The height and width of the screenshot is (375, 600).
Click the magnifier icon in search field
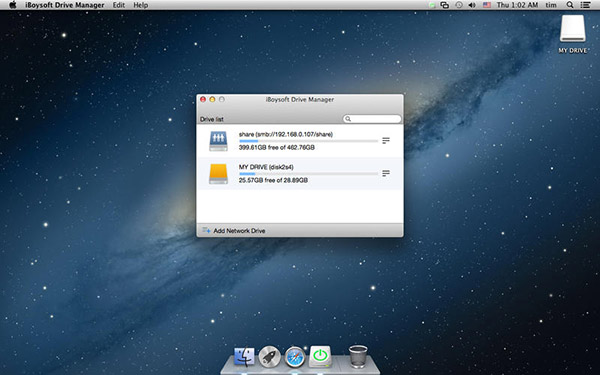click(348, 119)
